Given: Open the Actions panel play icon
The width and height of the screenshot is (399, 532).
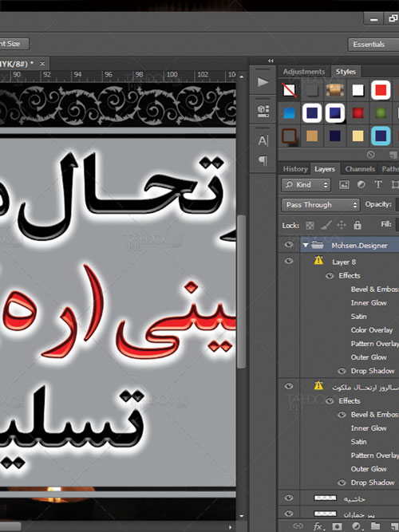Looking at the screenshot, I should click(x=263, y=82).
